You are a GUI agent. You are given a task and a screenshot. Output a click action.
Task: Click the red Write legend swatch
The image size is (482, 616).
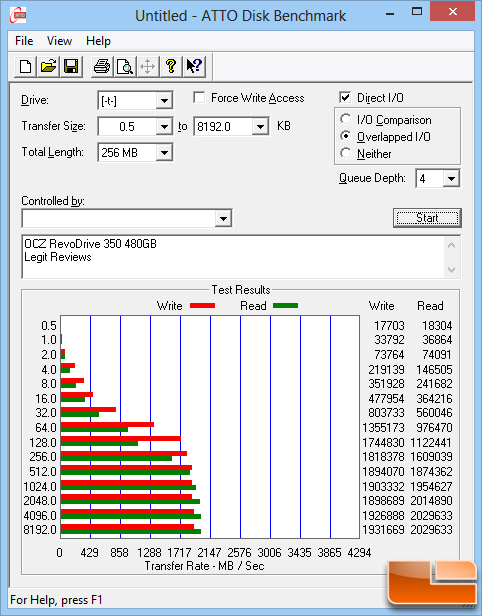click(x=202, y=305)
